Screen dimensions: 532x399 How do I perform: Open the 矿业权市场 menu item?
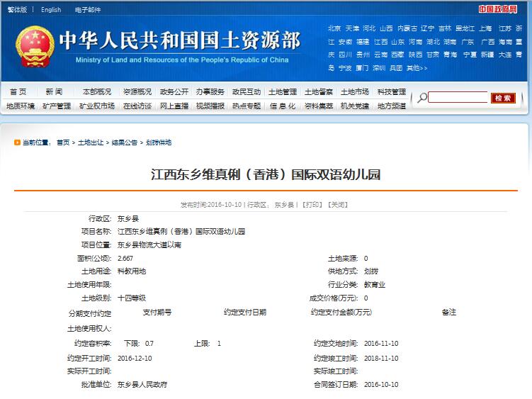[97, 106]
